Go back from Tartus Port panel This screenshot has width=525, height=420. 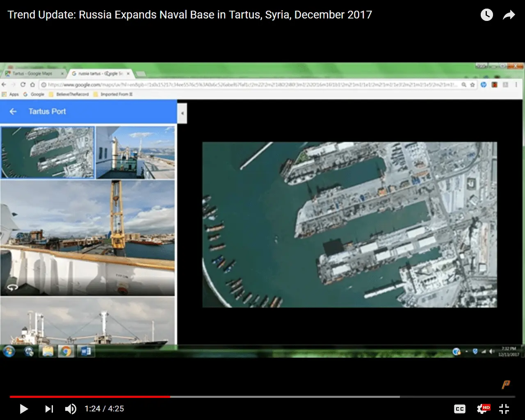click(x=13, y=112)
